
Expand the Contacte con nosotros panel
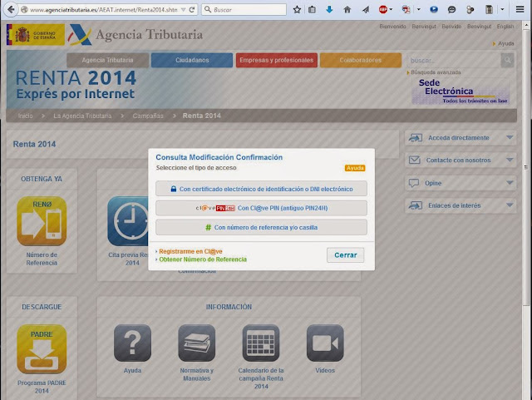tap(461, 160)
